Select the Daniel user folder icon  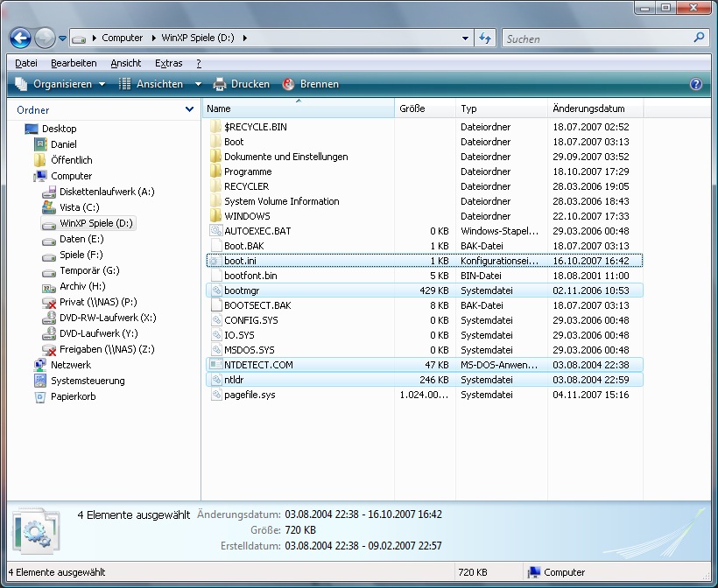(x=40, y=144)
